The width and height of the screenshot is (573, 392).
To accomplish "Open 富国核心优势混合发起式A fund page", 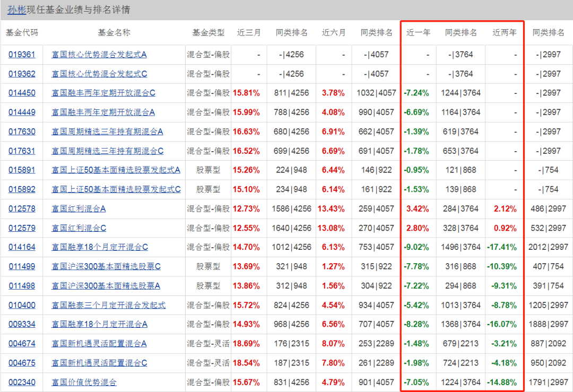I will (99, 55).
